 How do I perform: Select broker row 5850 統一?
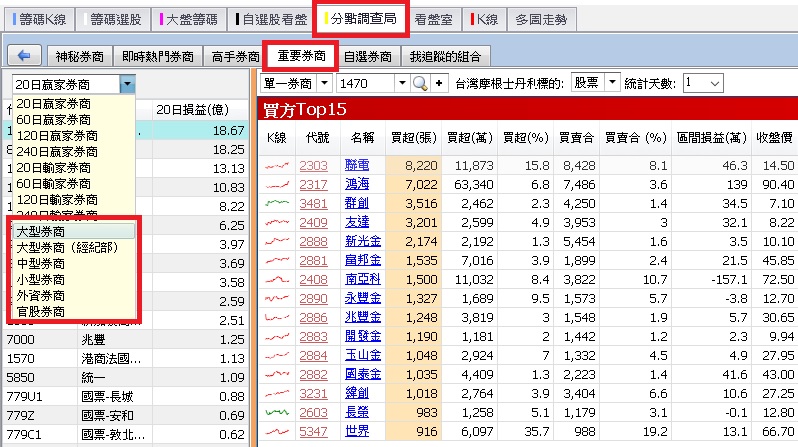[x=126, y=378]
